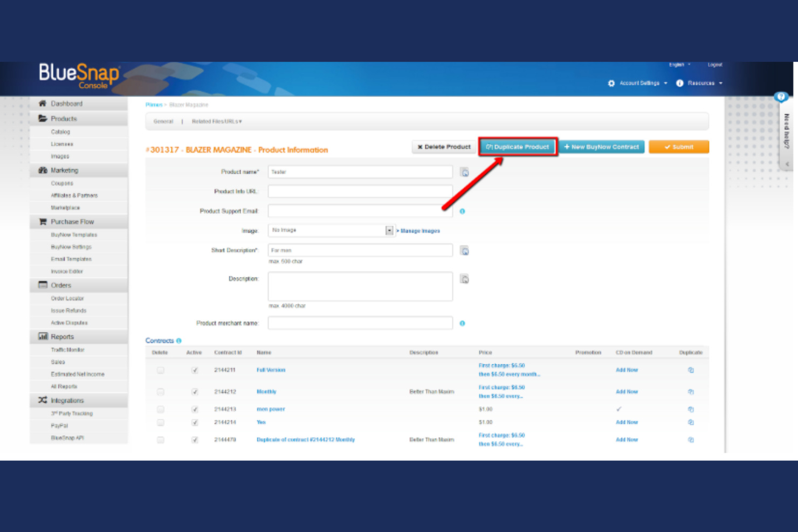798x532 pixels.
Task: Open BuyNow Templates in sidebar
Action: pyautogui.click(x=74, y=235)
